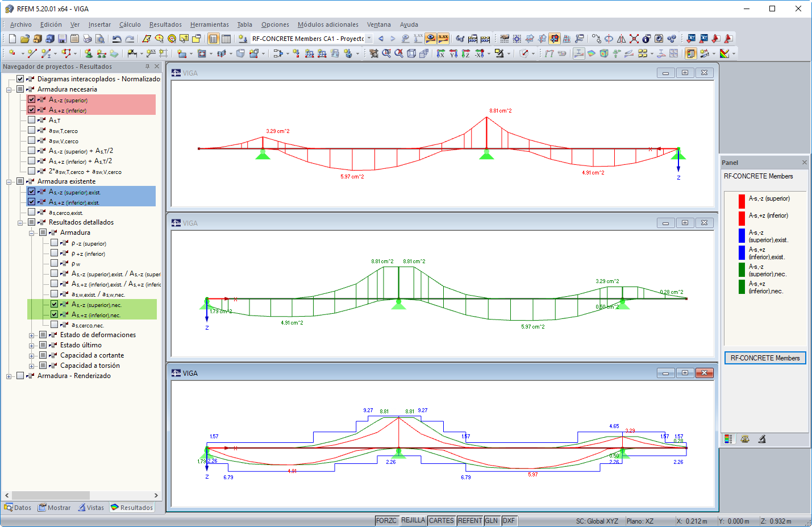Click the red cross nodes icon
This screenshot has height=527, width=812.
634,39
